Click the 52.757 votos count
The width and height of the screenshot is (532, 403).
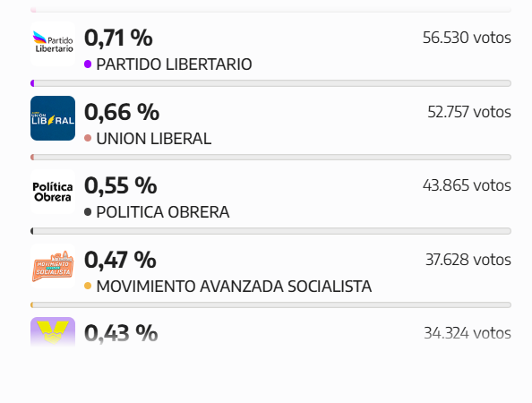(469, 112)
